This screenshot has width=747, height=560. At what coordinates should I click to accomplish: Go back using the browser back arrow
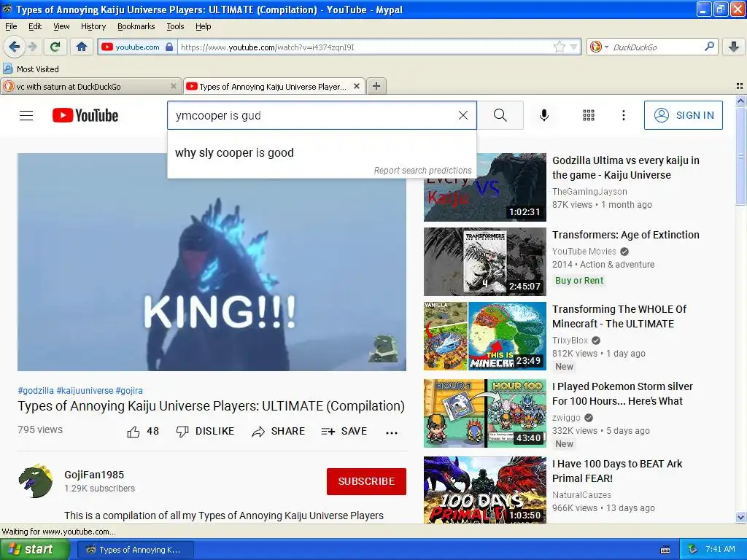(x=14, y=47)
